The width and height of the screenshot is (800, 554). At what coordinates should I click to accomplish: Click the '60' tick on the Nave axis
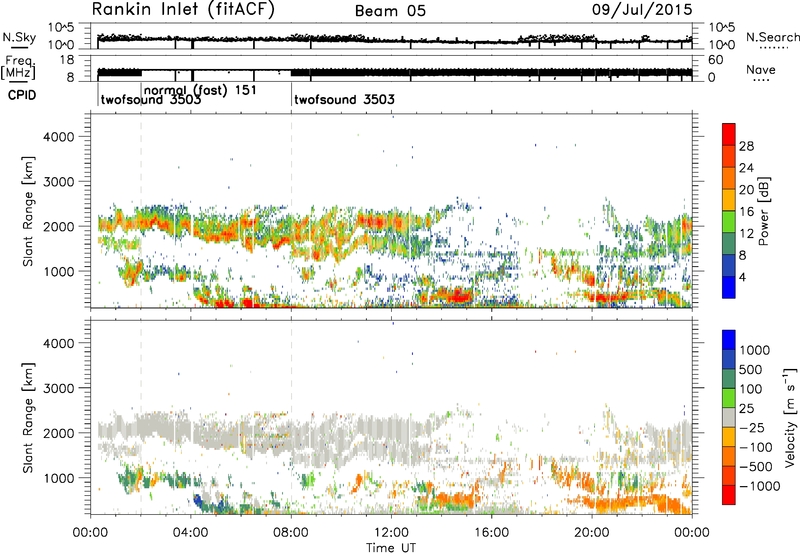point(715,60)
